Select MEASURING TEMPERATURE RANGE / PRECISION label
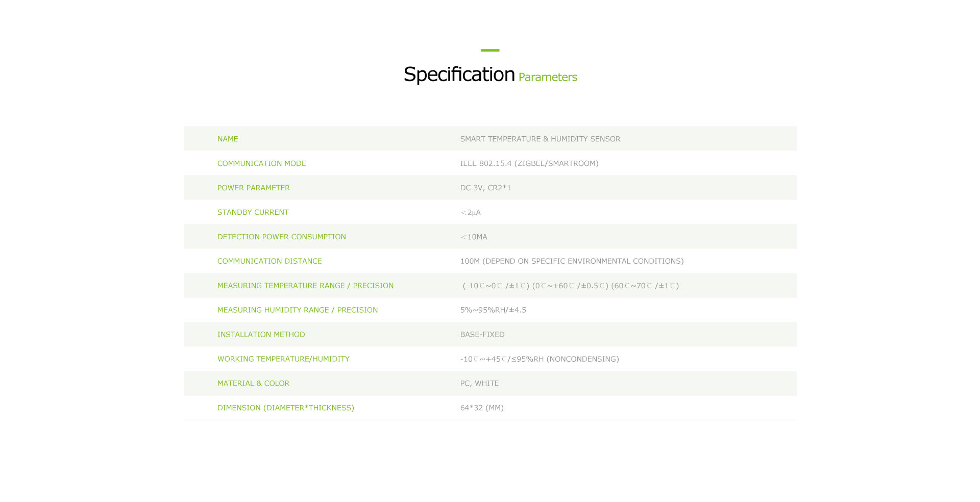980x502 pixels. click(306, 286)
